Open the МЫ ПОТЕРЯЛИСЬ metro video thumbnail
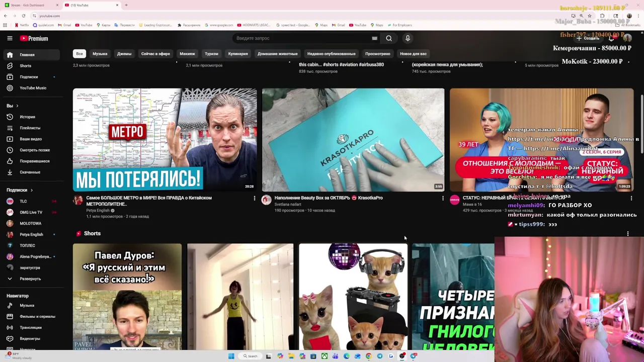The image size is (644, 362). [165, 140]
